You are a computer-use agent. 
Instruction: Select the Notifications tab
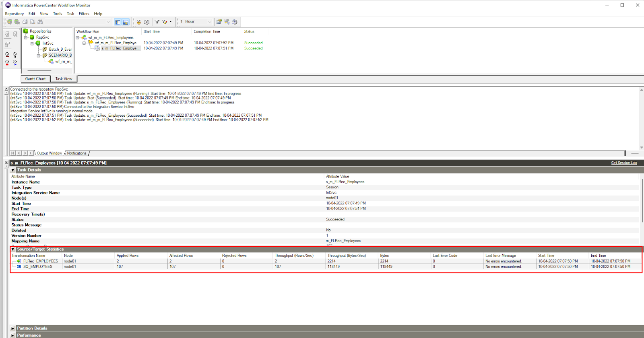pyautogui.click(x=77, y=153)
